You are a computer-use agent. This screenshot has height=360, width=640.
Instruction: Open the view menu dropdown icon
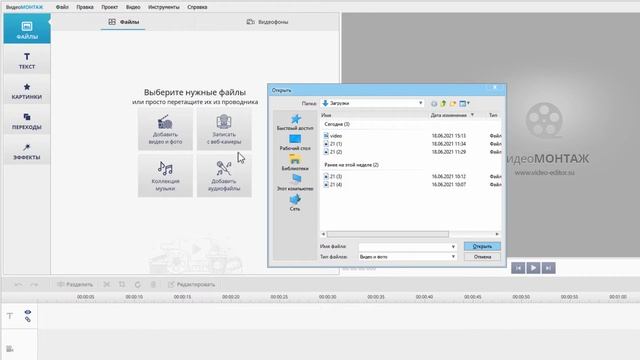pyautogui.click(x=464, y=104)
